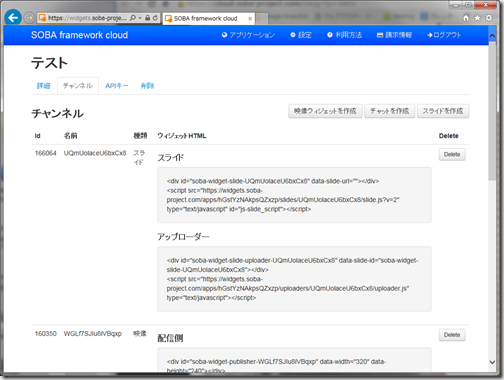Click the 配信側 section heading
504x380 pixels.
170,338
